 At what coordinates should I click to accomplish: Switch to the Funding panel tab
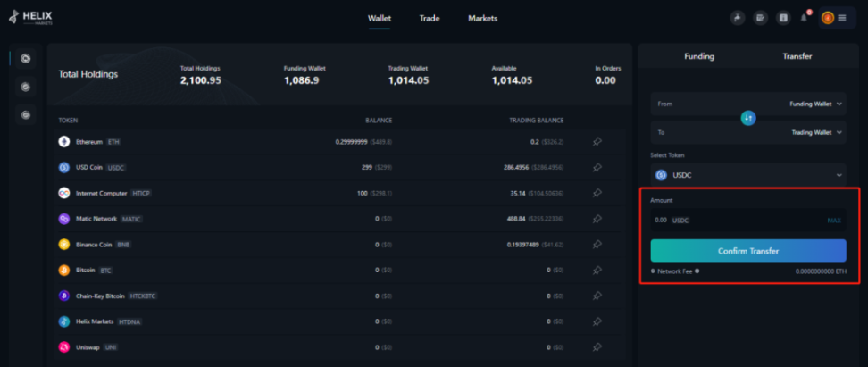coord(699,56)
